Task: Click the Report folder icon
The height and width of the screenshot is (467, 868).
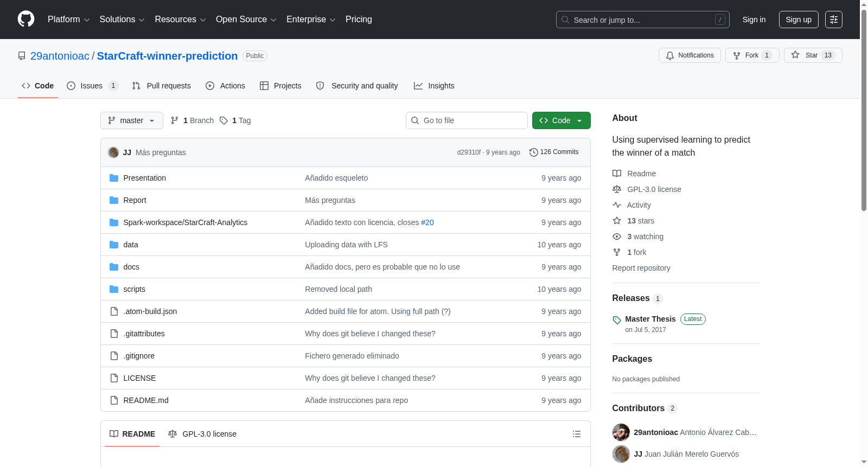Action: 114,200
